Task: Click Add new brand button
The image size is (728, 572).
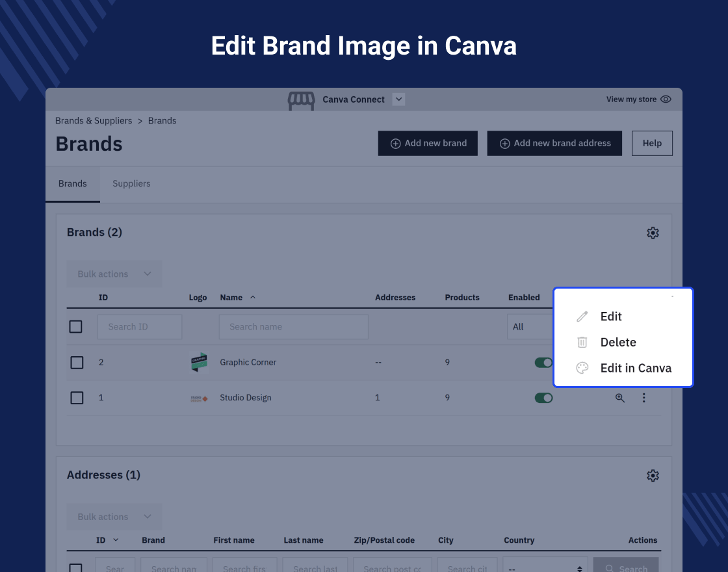Action: [428, 144]
